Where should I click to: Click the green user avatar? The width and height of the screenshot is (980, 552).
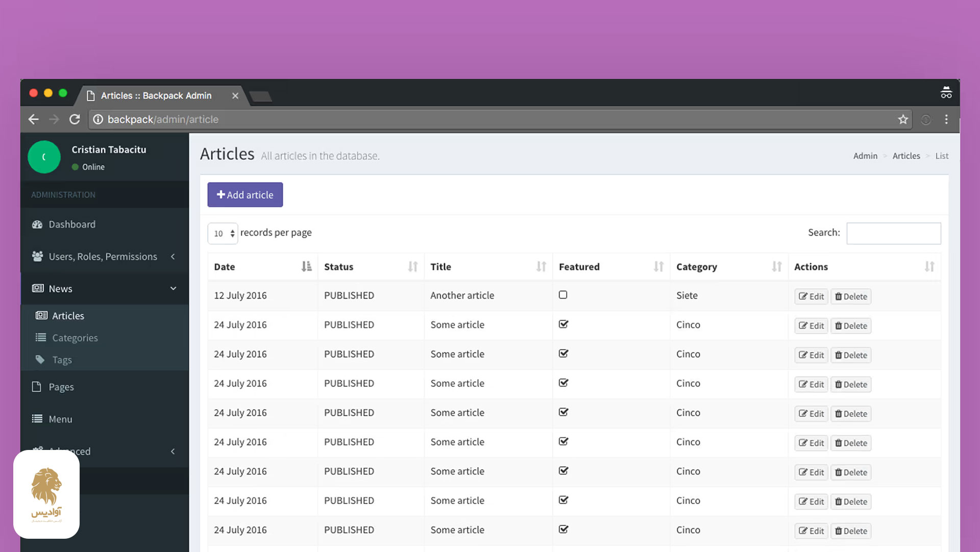44,157
